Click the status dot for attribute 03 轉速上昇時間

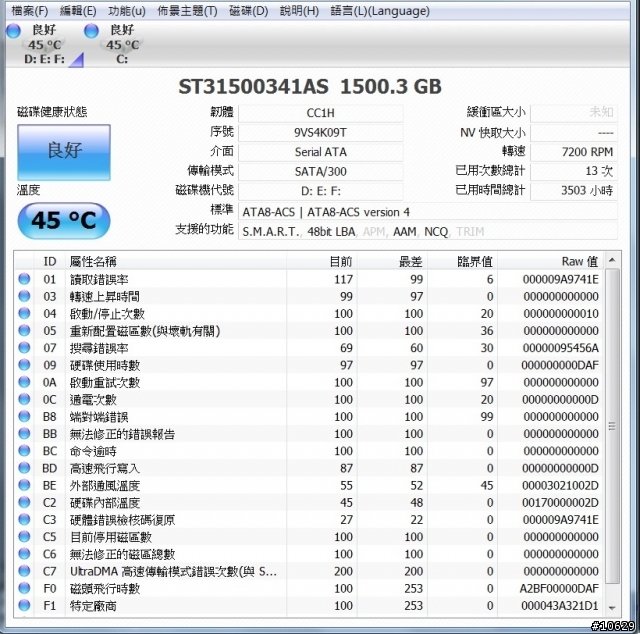[x=24, y=296]
